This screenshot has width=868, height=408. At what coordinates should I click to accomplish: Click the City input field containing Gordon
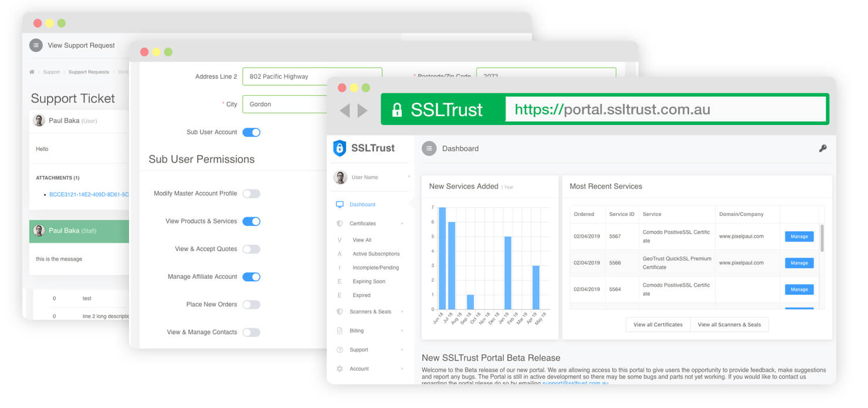point(284,104)
